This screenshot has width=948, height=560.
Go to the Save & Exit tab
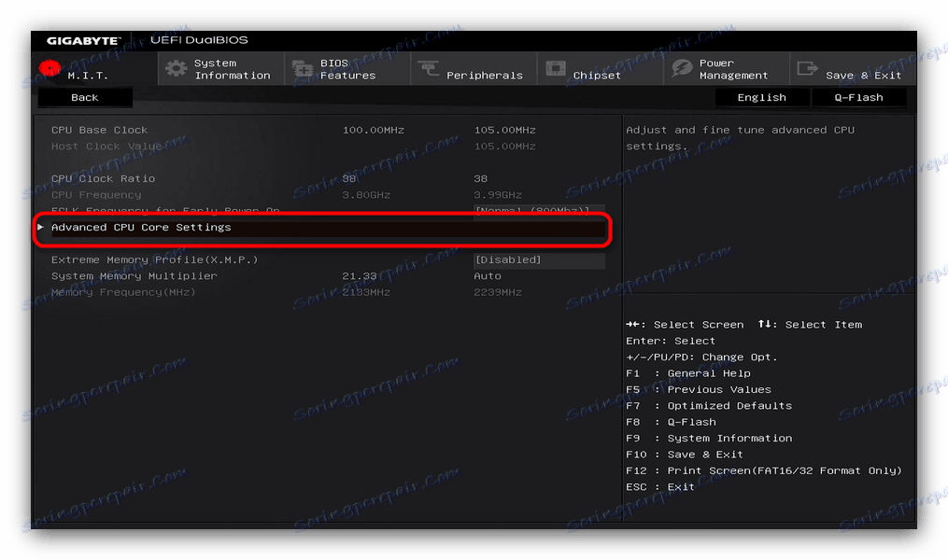[x=853, y=68]
